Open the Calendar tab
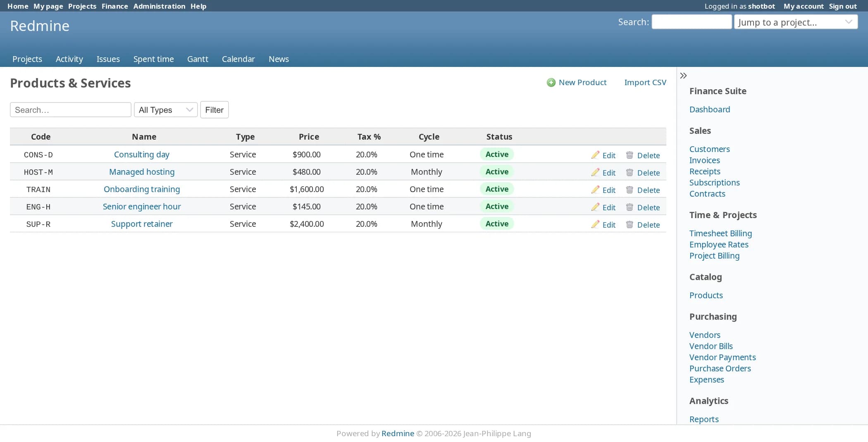 pyautogui.click(x=238, y=59)
